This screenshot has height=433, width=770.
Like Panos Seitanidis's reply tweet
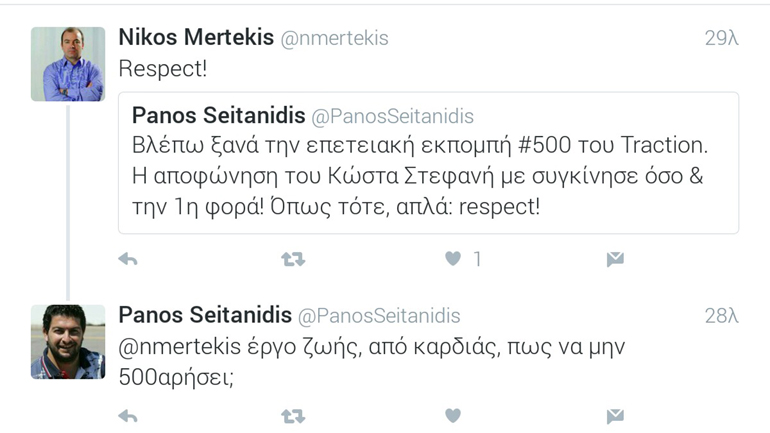point(453,415)
